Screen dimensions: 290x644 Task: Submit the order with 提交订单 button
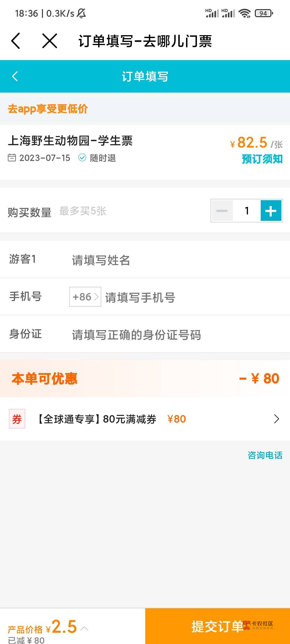pyautogui.click(x=218, y=626)
